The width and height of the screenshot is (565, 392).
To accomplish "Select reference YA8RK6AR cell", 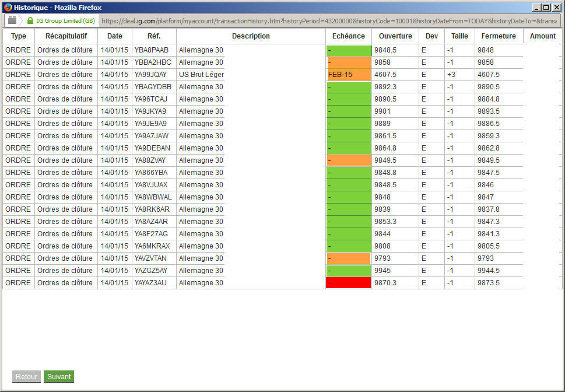I will coord(154,209).
